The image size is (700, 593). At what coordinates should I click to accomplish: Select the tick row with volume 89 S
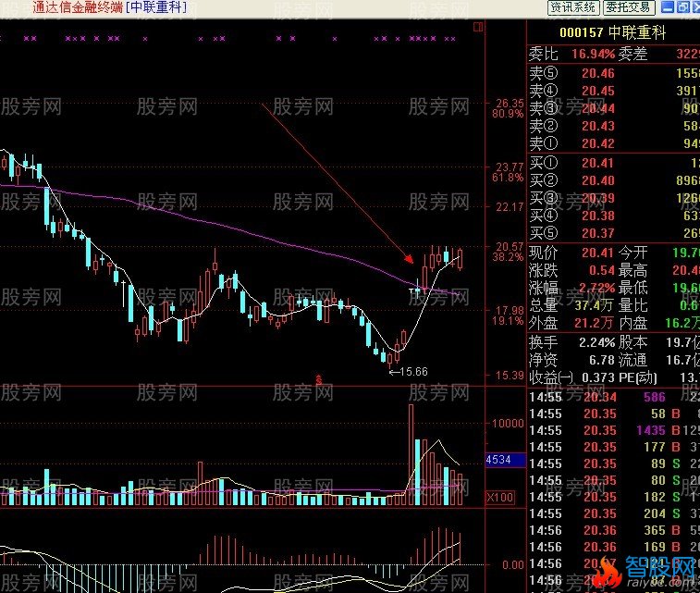[614, 463]
